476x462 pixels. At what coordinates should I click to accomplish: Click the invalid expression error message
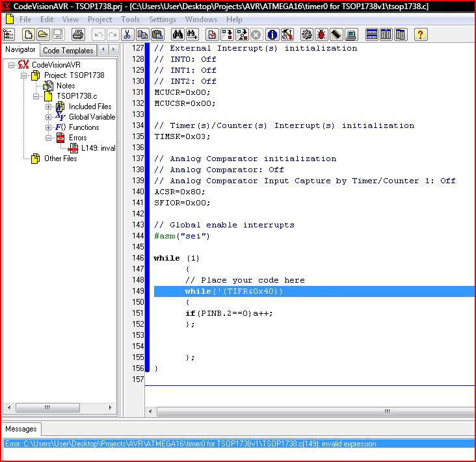(190, 444)
